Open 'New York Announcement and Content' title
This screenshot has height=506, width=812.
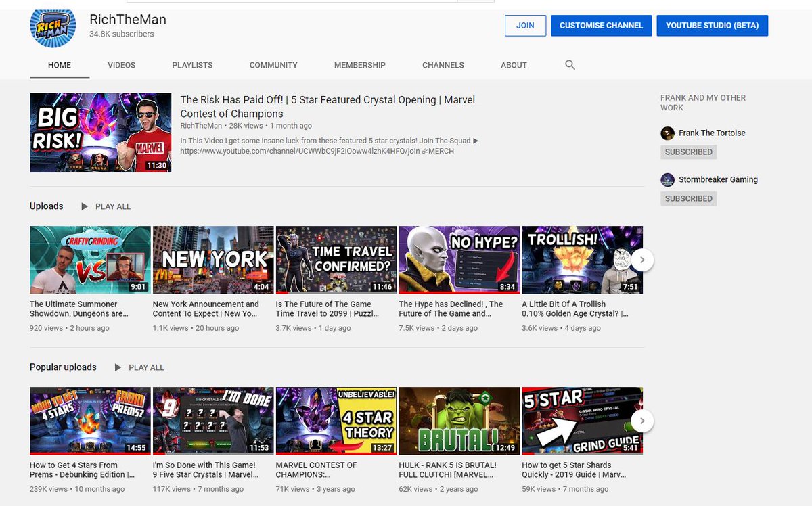pos(206,309)
